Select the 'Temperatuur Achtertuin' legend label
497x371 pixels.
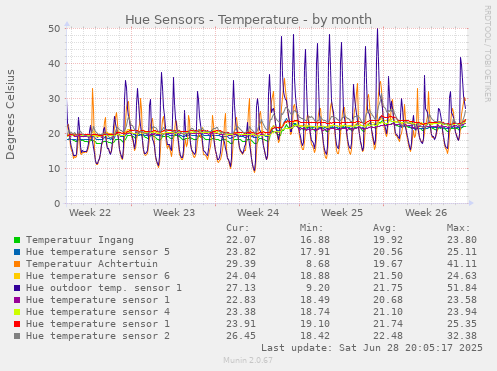(92, 264)
